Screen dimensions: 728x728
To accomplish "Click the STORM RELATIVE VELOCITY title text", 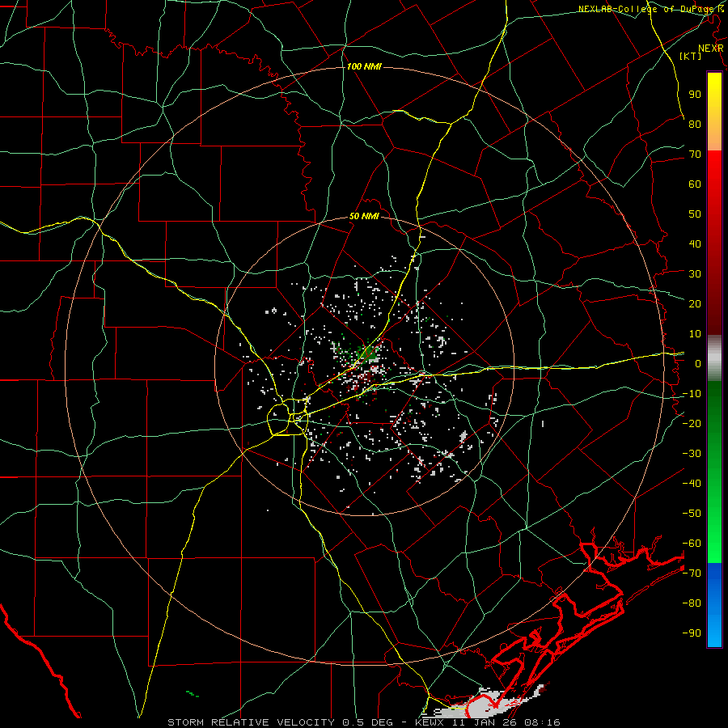I will point(251,722).
